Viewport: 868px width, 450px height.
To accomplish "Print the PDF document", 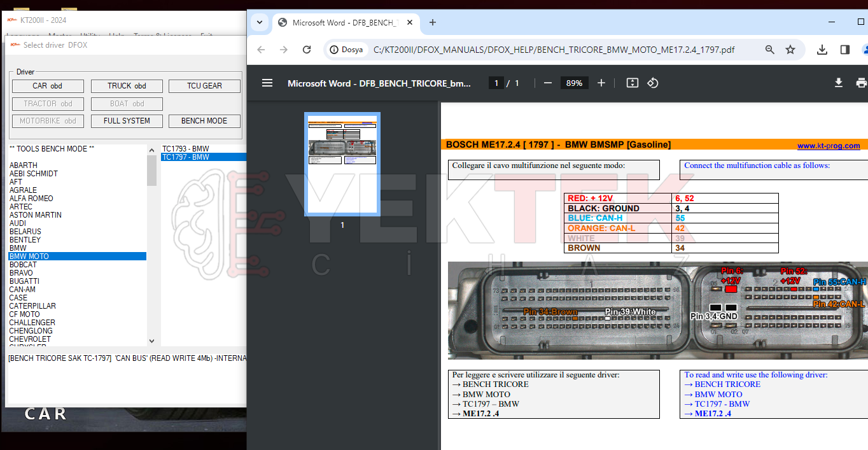I will pos(861,83).
